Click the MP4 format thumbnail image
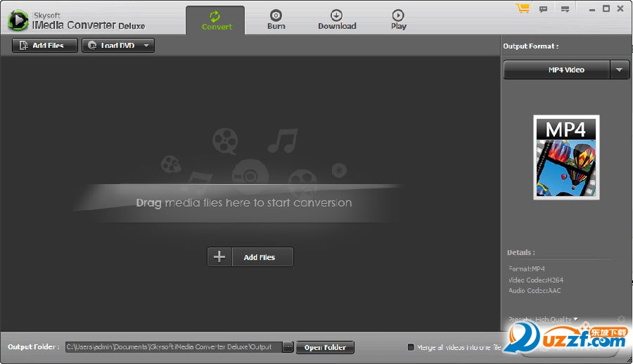633x364 pixels. [566, 157]
